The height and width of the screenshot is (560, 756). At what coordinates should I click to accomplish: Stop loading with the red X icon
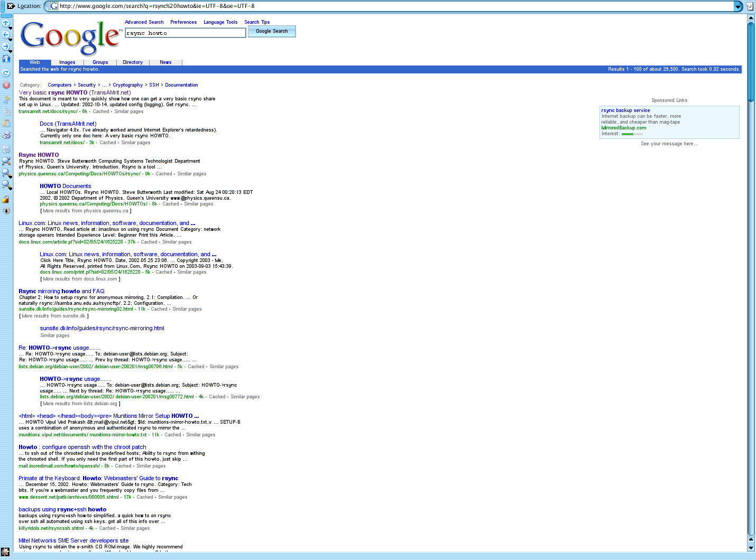point(6,85)
